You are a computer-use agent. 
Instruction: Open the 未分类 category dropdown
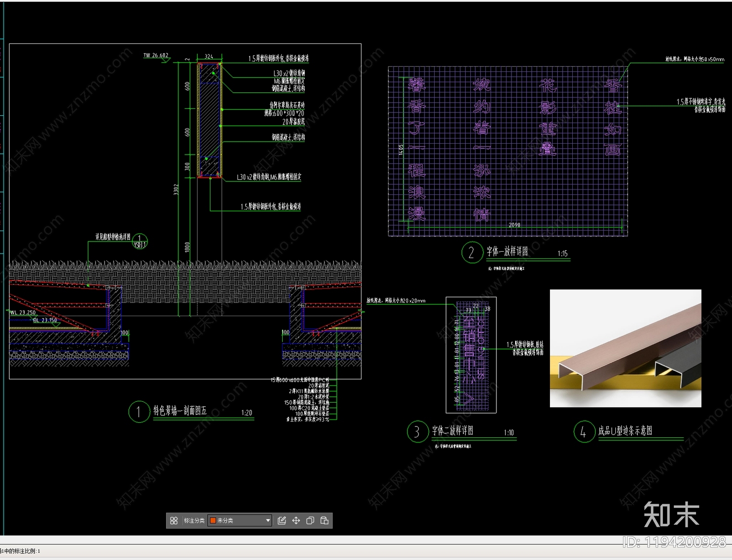click(x=240, y=521)
